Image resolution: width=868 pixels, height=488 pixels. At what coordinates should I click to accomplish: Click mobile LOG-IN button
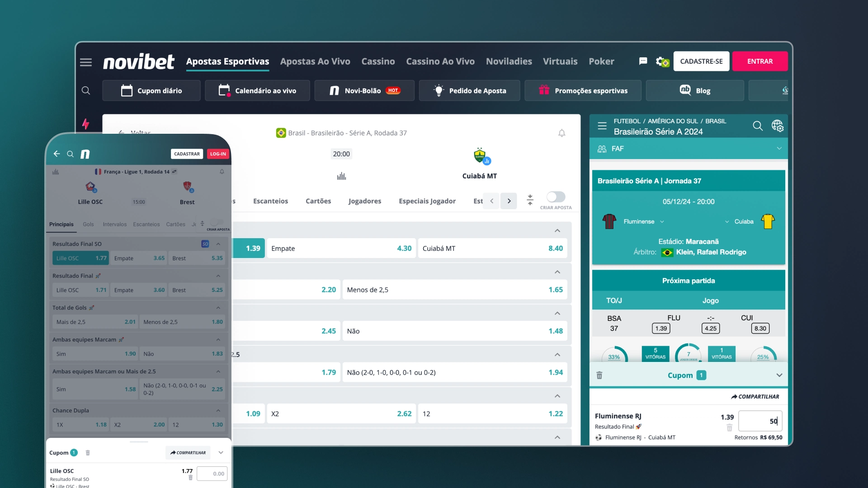coord(218,154)
